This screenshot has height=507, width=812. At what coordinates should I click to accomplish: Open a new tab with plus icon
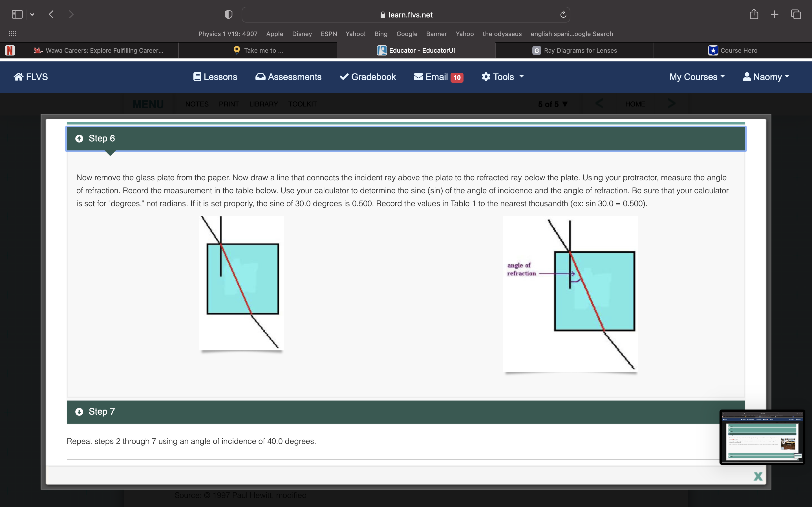click(x=775, y=14)
